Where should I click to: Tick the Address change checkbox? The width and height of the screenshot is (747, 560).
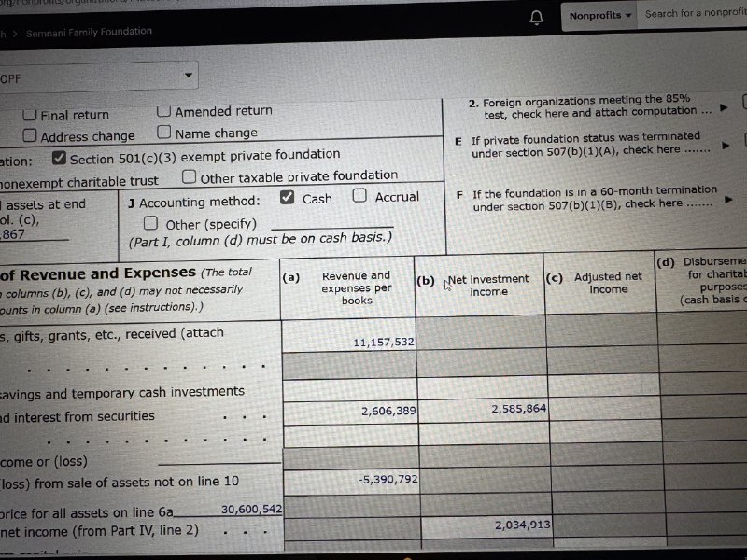tap(30, 135)
